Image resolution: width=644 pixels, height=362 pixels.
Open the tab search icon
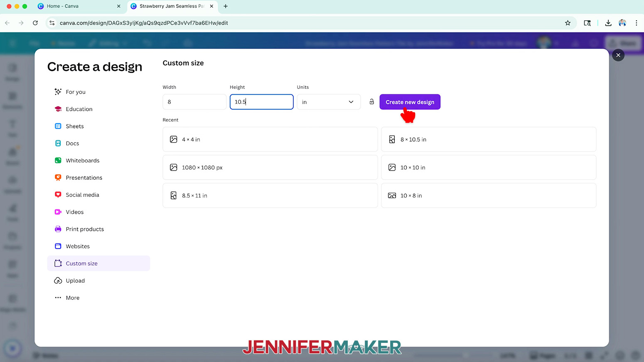click(x=587, y=23)
